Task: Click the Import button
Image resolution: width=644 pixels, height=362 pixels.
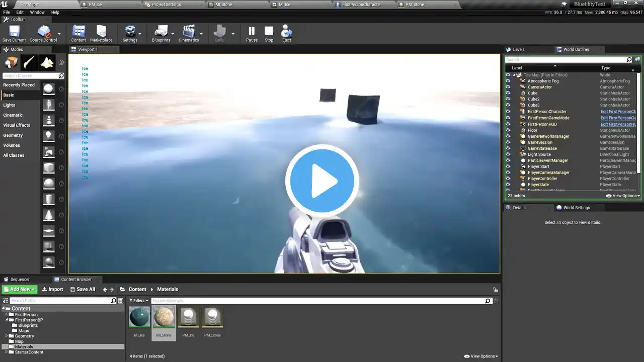Action: click(x=52, y=290)
